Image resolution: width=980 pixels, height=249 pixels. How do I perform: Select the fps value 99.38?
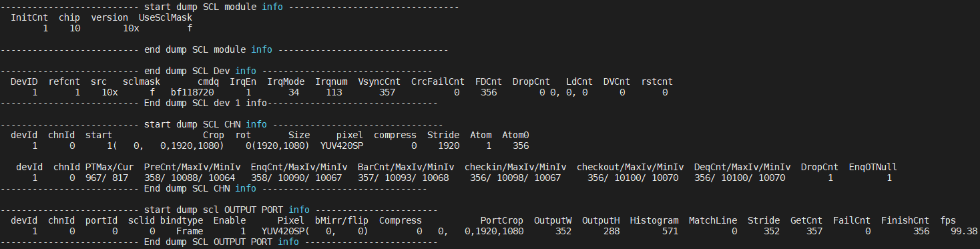tap(964, 231)
